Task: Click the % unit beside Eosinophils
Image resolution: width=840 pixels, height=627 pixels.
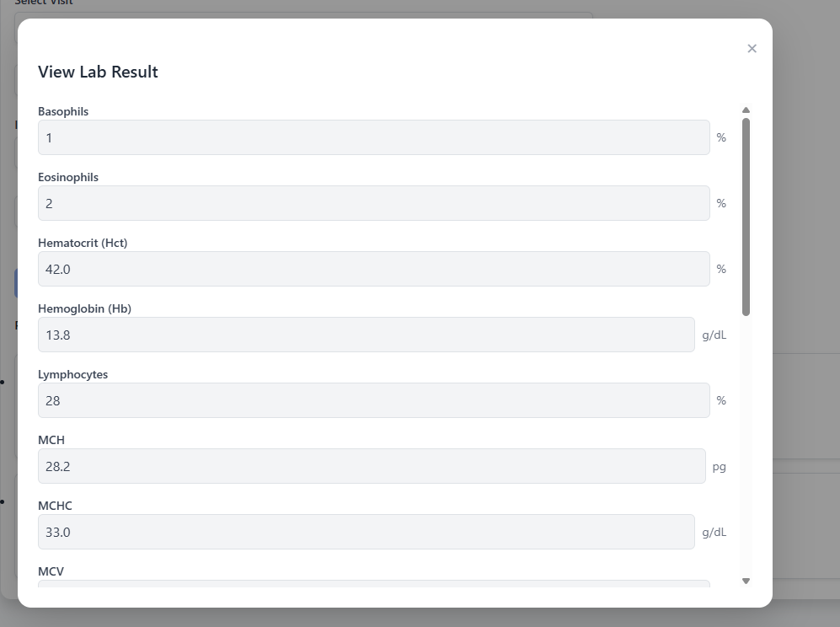Action: click(721, 203)
